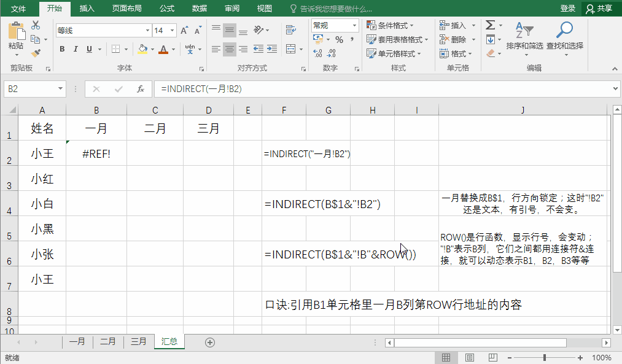This screenshot has width=622, height=364.
Task: Toggle middle vertical alignment
Action: coord(229,30)
